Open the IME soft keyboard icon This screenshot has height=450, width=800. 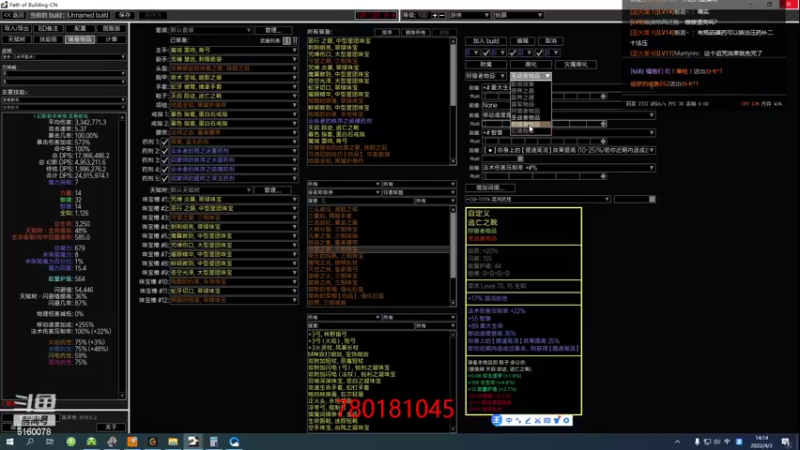point(547,420)
